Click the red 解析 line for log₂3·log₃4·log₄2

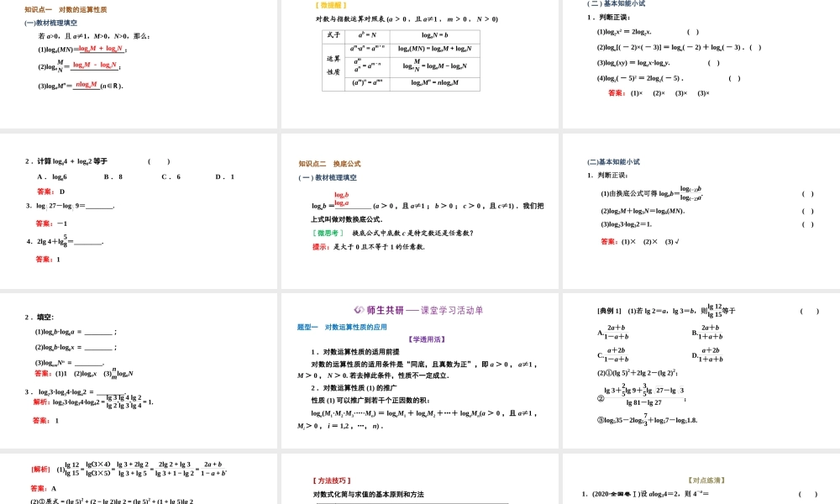click(93, 402)
